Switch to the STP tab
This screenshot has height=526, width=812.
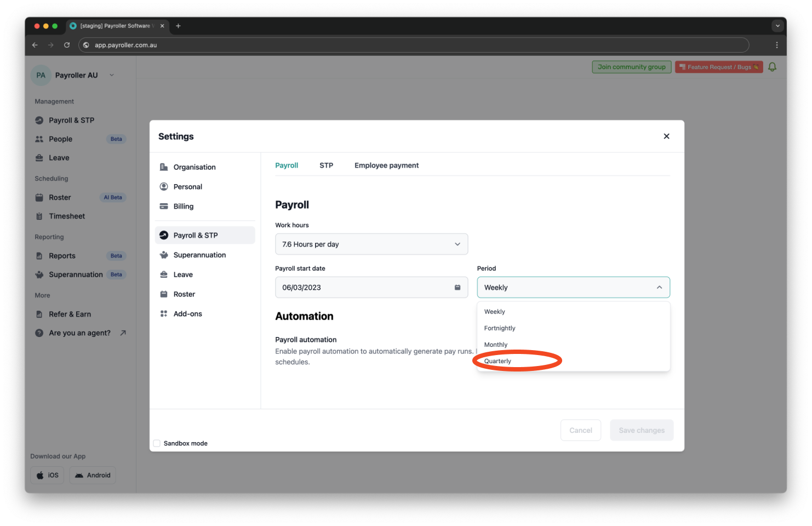(x=326, y=165)
